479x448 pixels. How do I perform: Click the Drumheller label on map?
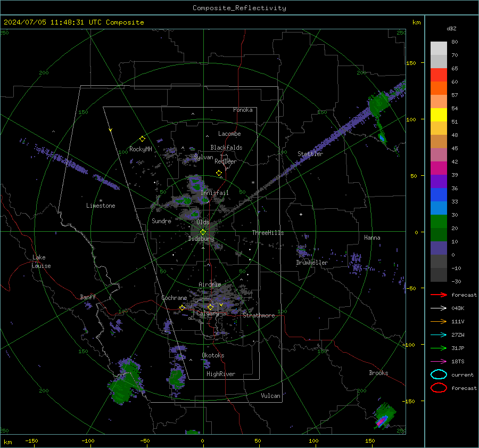tap(312, 263)
